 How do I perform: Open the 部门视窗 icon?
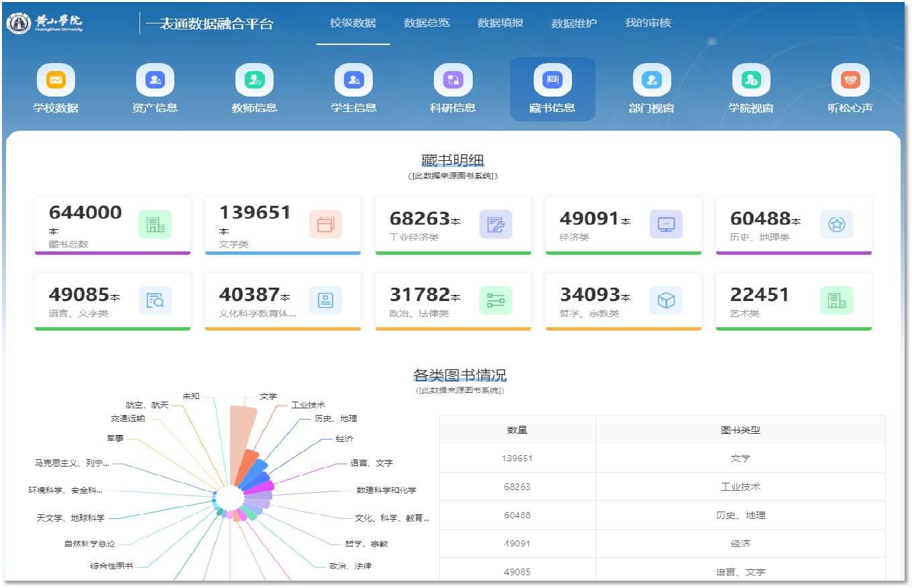[652, 80]
